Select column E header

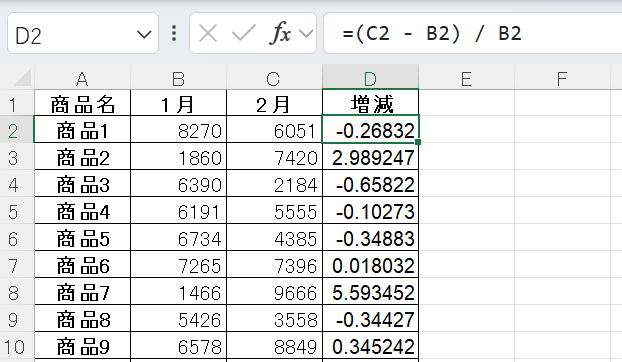(x=466, y=78)
